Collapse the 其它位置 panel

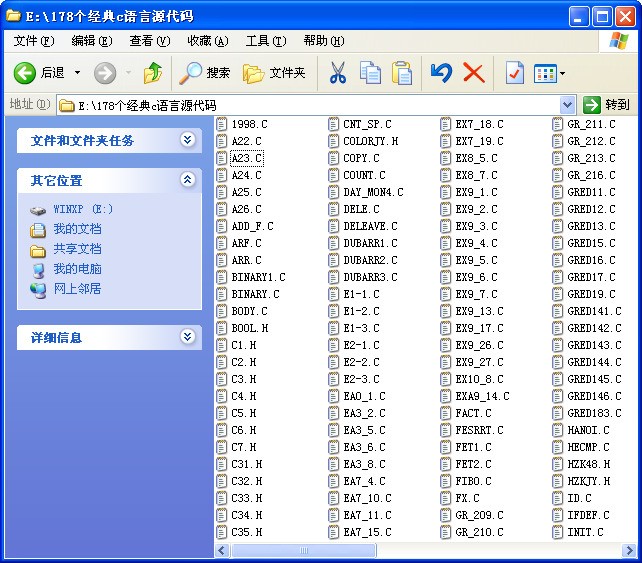pyautogui.click(x=187, y=179)
